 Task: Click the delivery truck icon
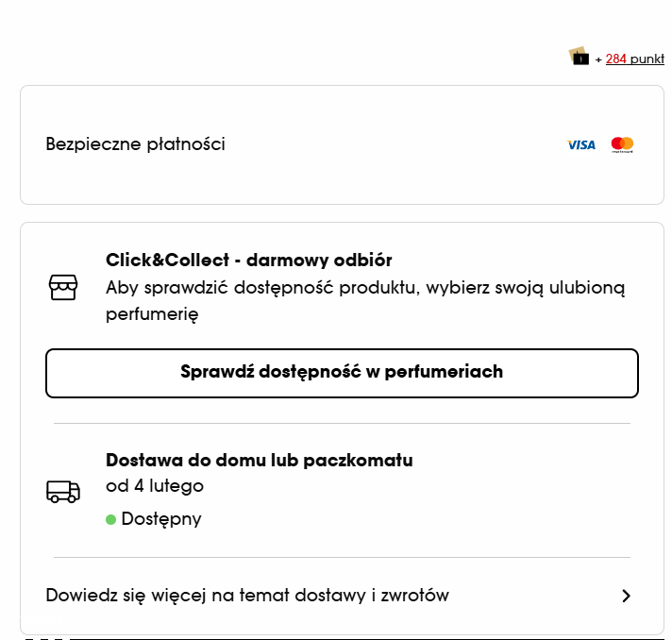(x=63, y=491)
